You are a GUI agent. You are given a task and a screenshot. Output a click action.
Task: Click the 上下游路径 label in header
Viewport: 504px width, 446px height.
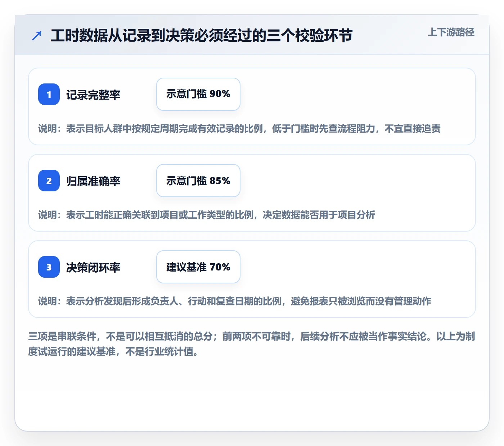pyautogui.click(x=451, y=32)
